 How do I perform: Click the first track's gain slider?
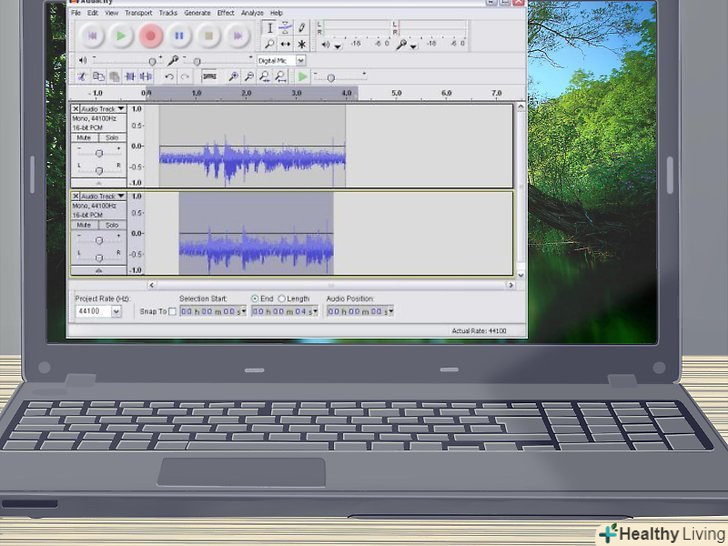pos(99,152)
